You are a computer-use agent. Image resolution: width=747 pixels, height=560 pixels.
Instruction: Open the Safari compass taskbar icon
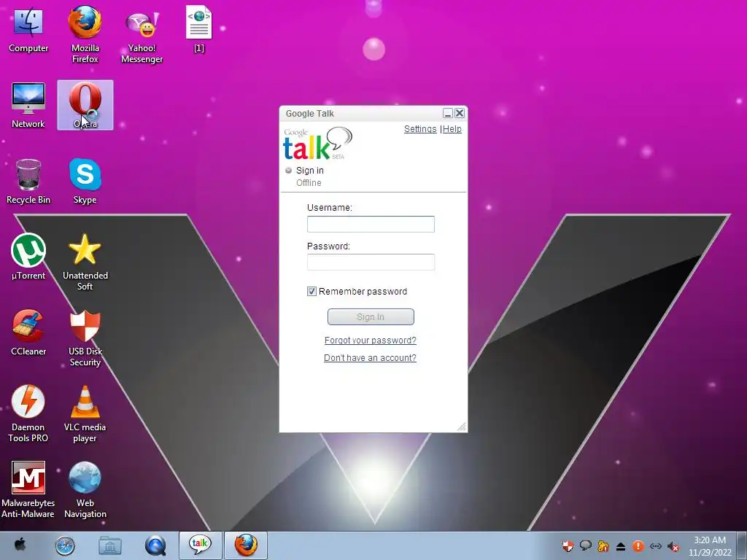tap(65, 545)
